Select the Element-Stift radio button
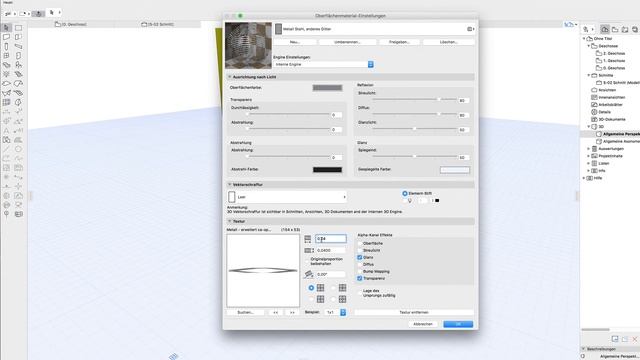The width and height of the screenshot is (640, 360). pyautogui.click(x=405, y=193)
